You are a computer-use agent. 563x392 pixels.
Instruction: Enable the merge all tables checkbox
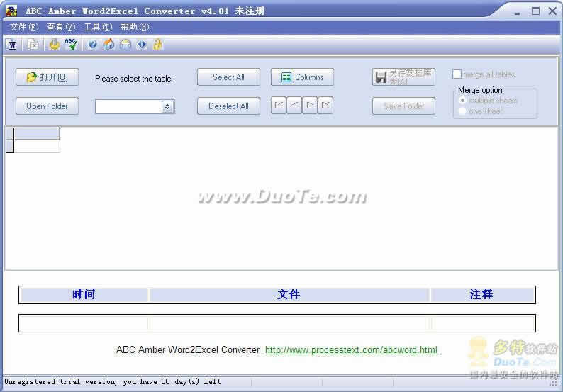pos(457,74)
